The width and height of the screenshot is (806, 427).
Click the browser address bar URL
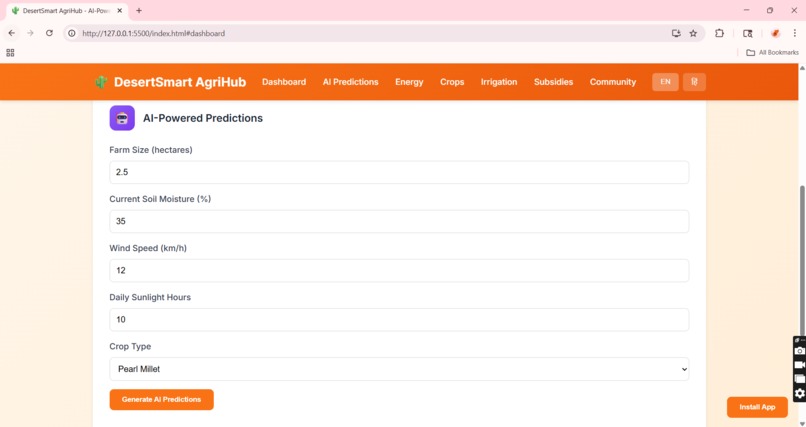[x=153, y=33]
